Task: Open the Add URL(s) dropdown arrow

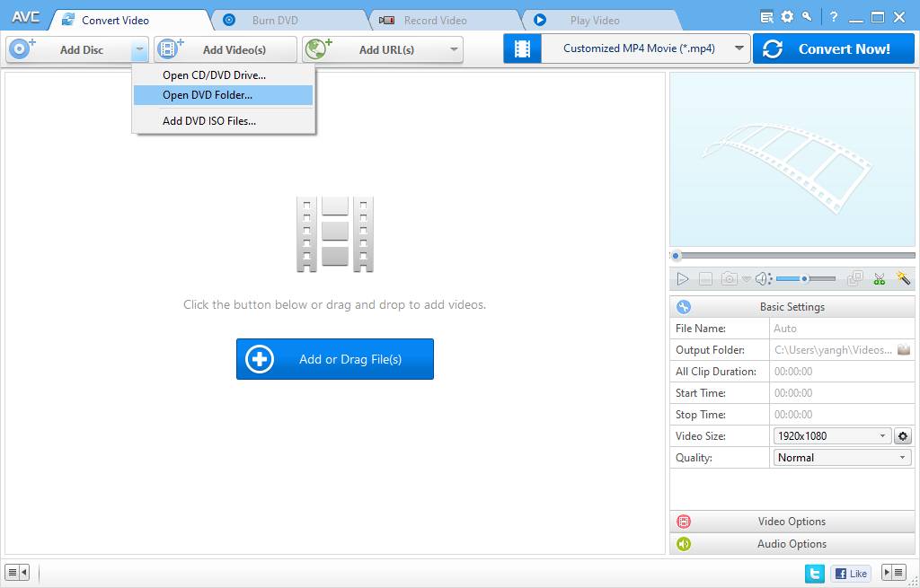Action: point(454,48)
